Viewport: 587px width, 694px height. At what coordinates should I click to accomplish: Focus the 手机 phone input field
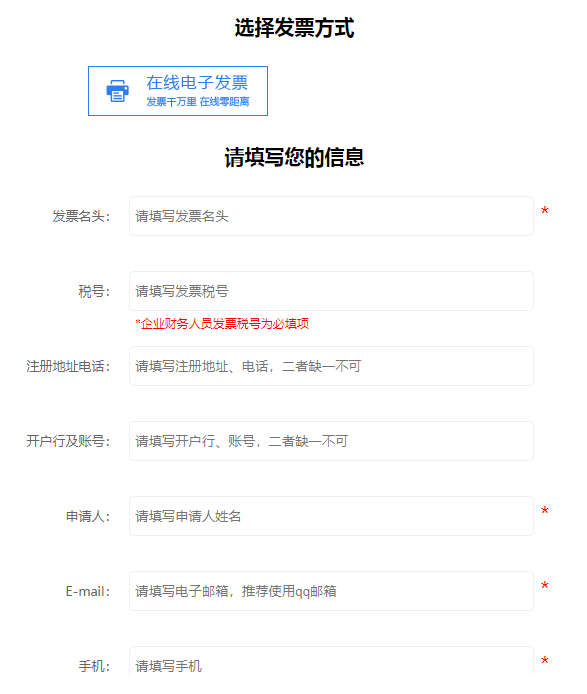(x=331, y=661)
